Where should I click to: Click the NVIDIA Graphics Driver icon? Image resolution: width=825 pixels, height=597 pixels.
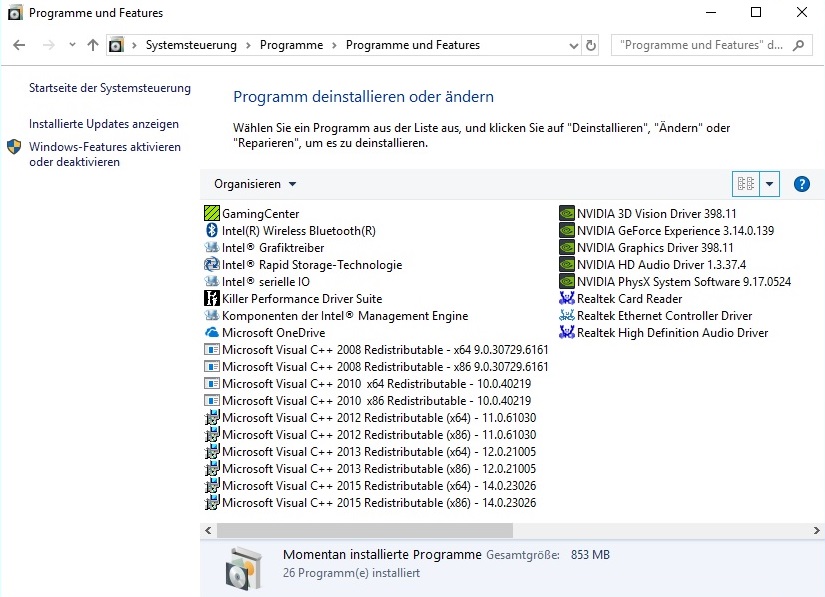point(567,247)
